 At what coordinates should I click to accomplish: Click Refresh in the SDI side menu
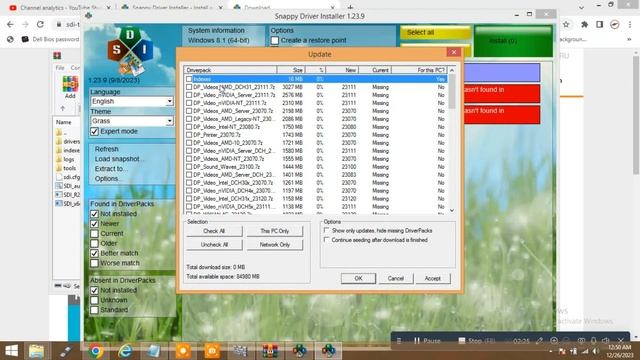click(x=107, y=149)
